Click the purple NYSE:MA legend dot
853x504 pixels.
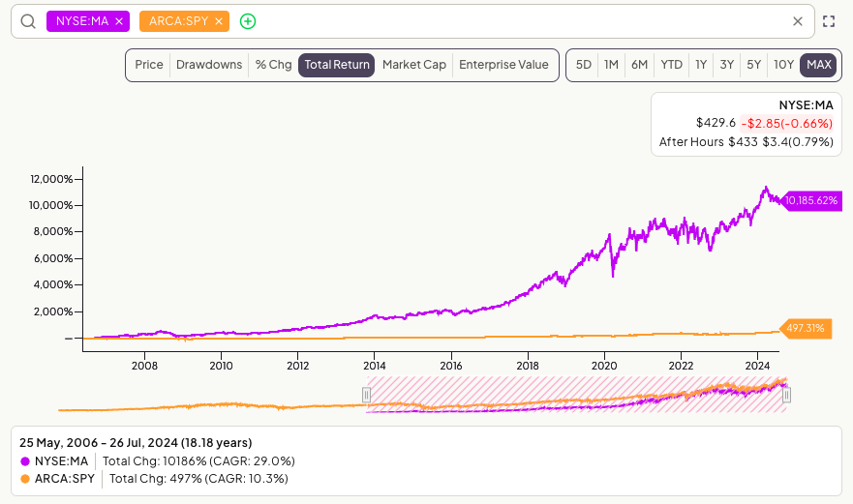tap(25, 461)
